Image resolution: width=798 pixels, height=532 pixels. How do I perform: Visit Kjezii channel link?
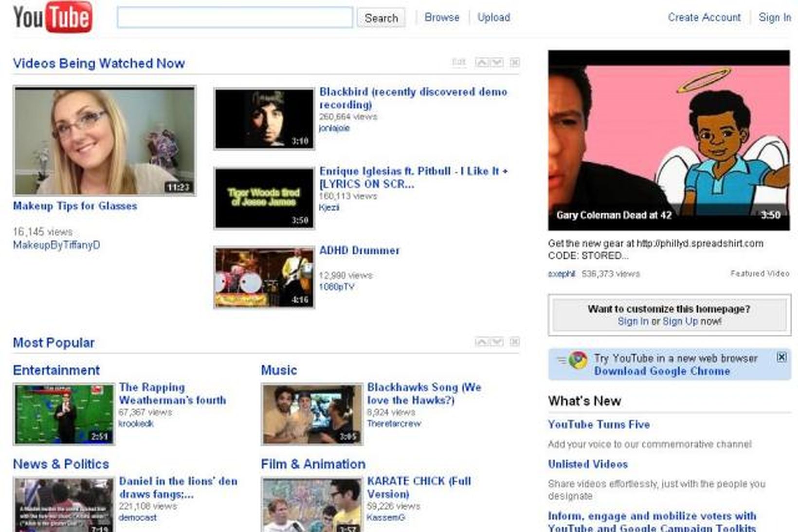pos(329,207)
